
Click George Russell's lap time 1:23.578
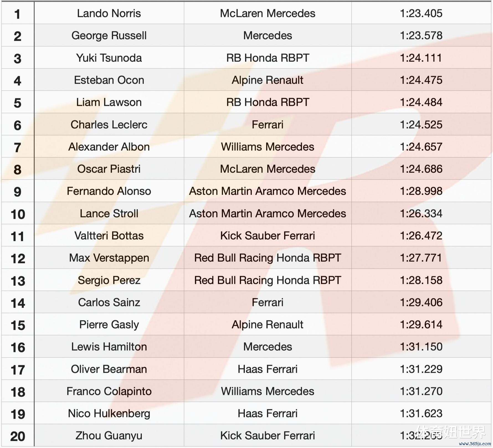(x=421, y=35)
